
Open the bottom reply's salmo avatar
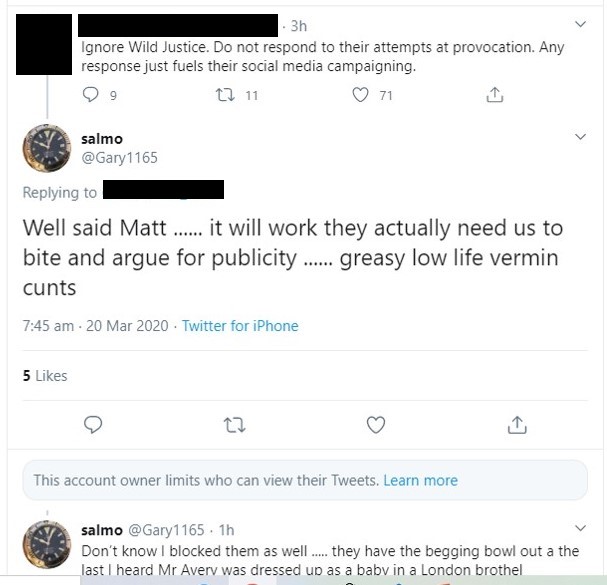tap(46, 545)
